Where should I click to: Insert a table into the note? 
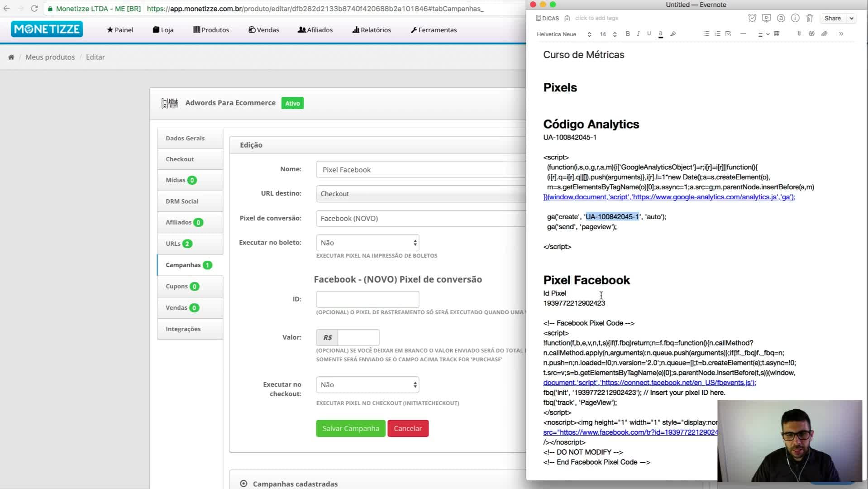click(x=777, y=34)
